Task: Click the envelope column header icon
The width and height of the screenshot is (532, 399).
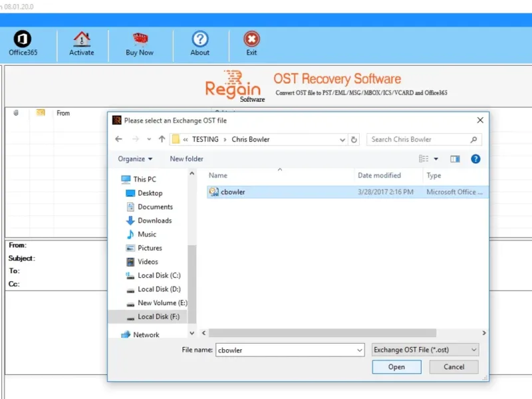Action: click(x=41, y=112)
